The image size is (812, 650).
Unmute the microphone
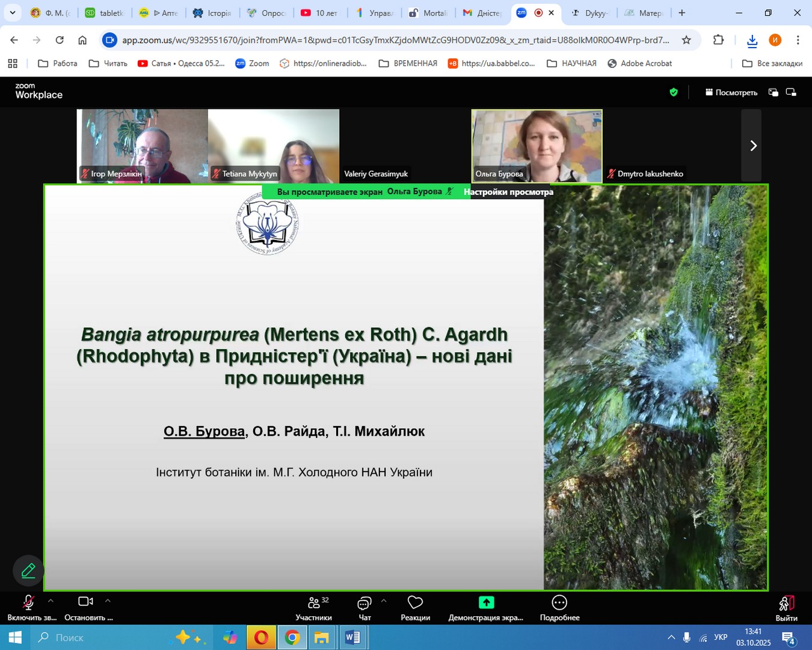click(x=28, y=602)
